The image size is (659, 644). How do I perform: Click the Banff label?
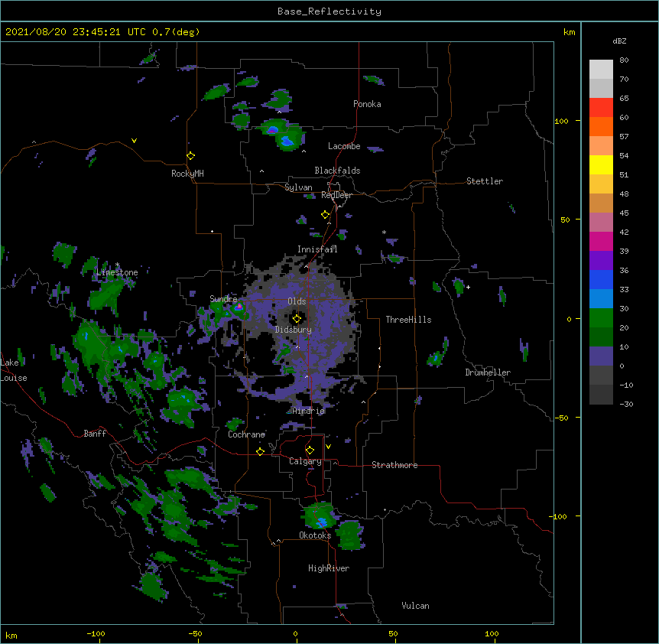coord(95,434)
